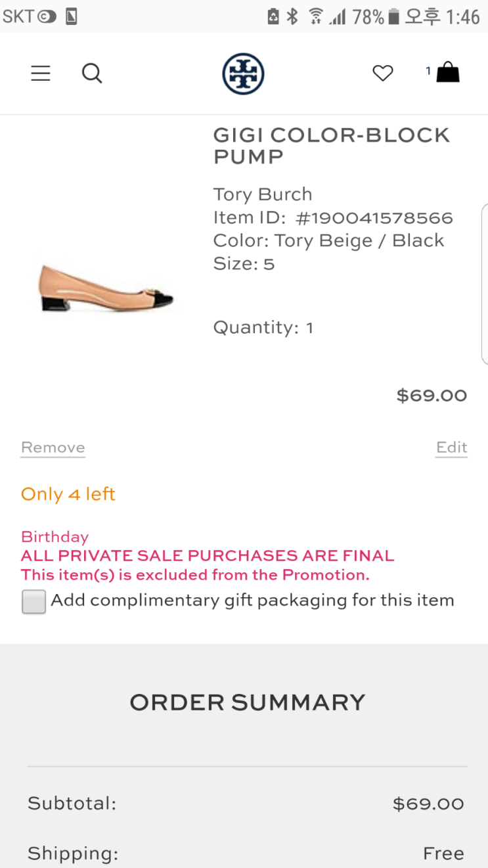
Task: Remove the Gigi pump from bag
Action: 53,447
